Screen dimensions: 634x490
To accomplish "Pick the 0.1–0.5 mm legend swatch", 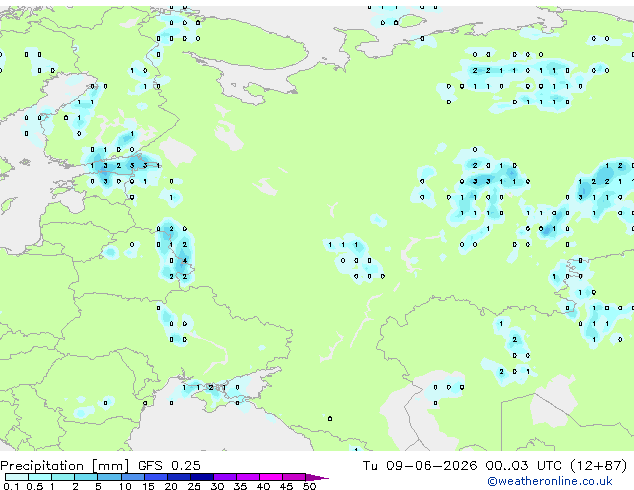I will pyautogui.click(x=17, y=477).
